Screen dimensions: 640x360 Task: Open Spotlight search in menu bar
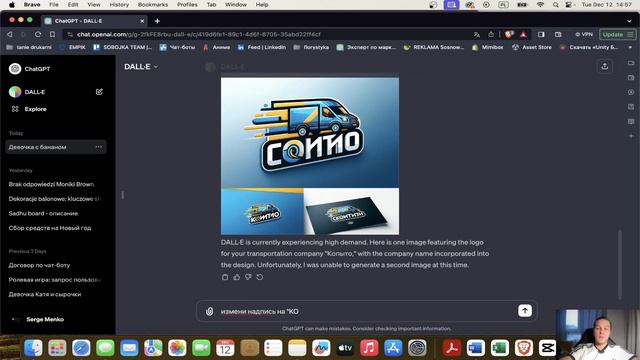click(555, 5)
